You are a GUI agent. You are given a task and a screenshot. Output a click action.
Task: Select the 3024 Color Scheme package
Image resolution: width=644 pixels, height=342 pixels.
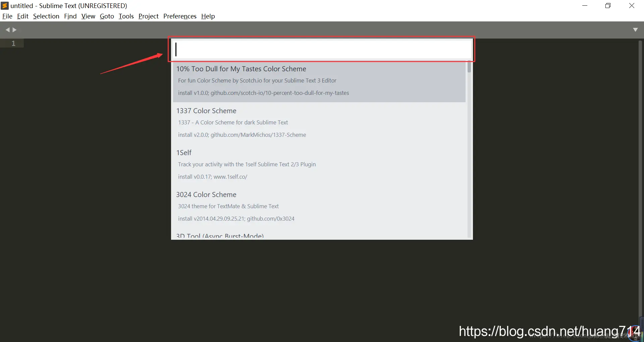319,207
